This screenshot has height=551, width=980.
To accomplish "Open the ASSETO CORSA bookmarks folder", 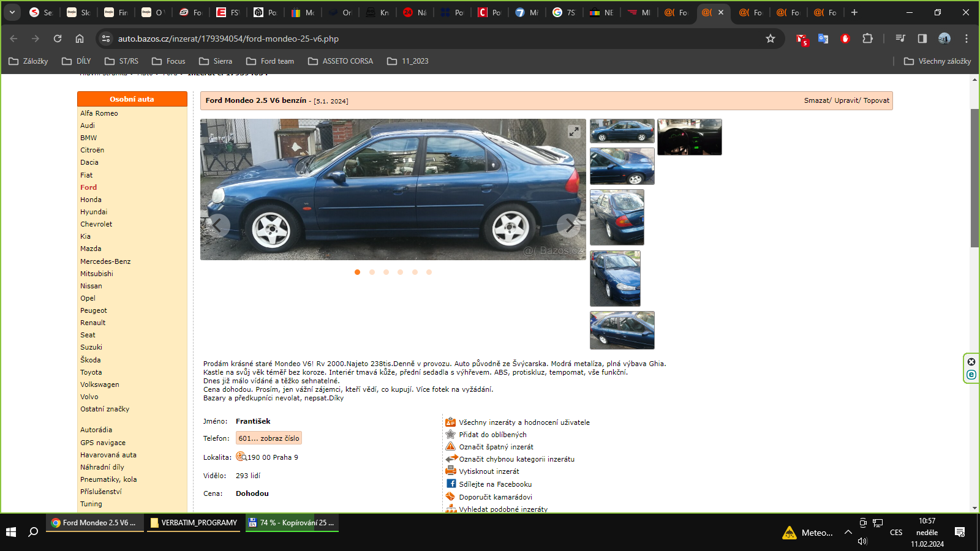I will pos(341,61).
